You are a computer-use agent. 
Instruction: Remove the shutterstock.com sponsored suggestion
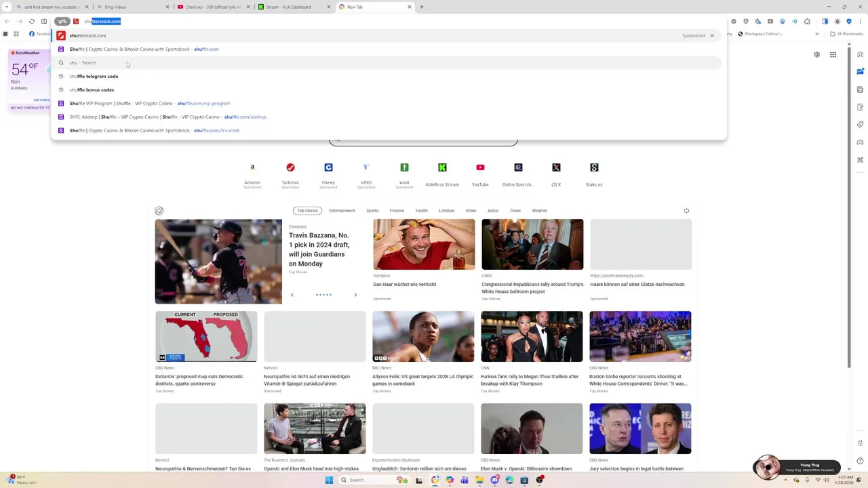point(711,35)
